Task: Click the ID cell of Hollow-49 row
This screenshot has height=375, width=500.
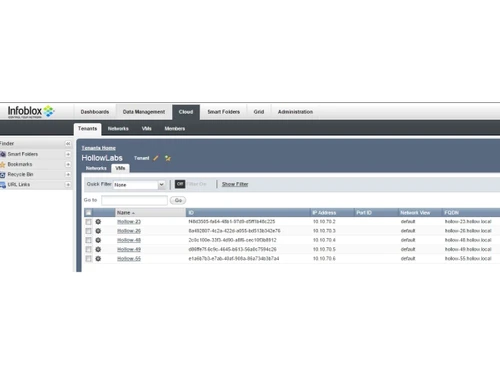Action: (x=232, y=249)
